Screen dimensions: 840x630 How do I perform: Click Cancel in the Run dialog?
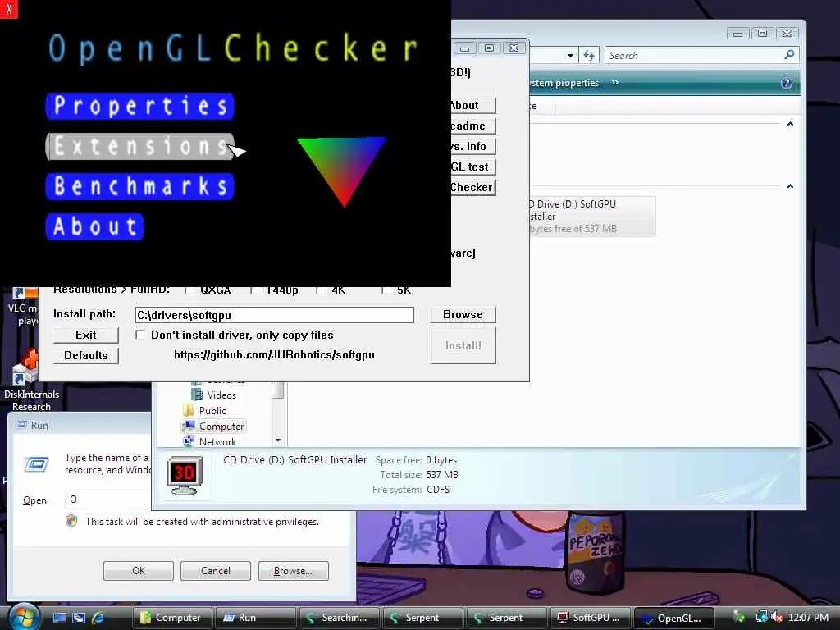[x=216, y=571]
